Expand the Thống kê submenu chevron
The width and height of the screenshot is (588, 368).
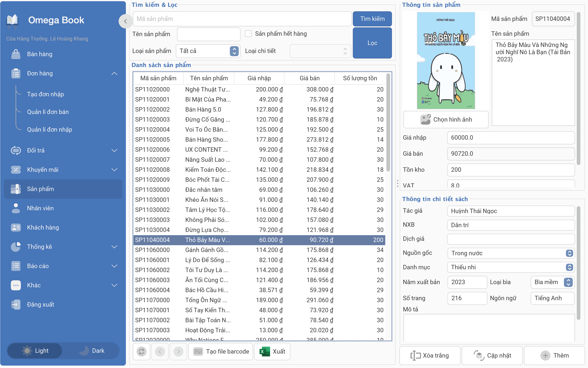coord(114,247)
